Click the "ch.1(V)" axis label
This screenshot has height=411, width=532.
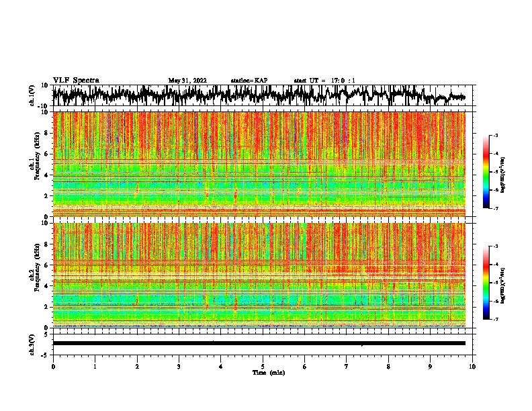[32, 95]
